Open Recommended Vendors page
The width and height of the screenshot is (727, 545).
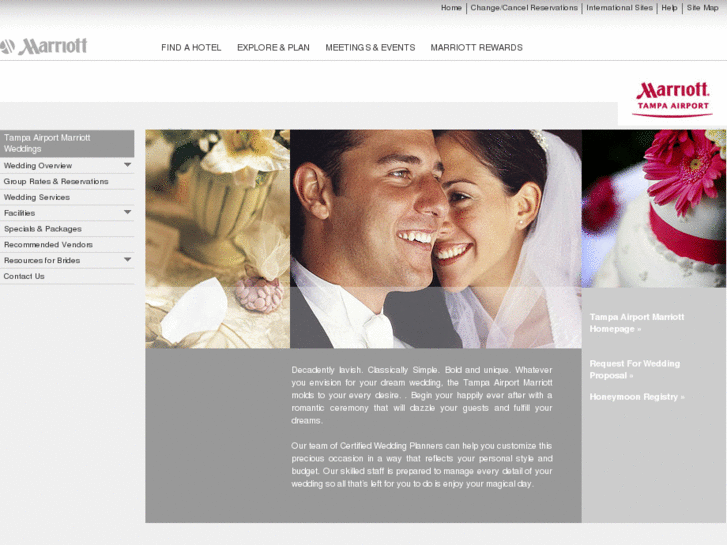point(48,244)
